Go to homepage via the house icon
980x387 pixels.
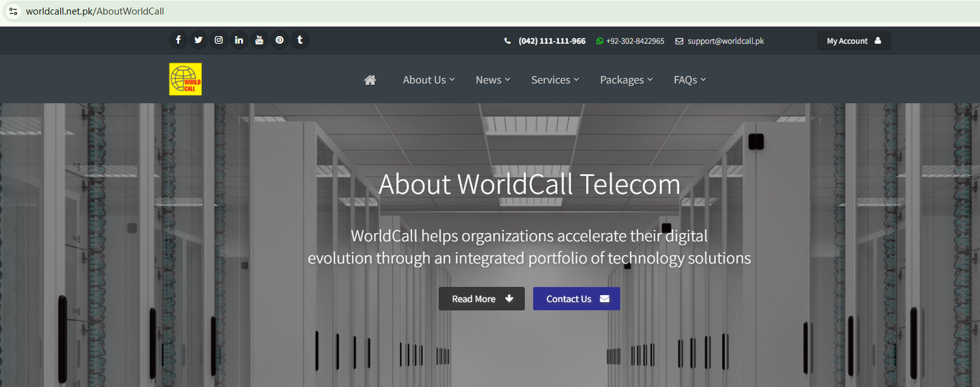click(370, 80)
